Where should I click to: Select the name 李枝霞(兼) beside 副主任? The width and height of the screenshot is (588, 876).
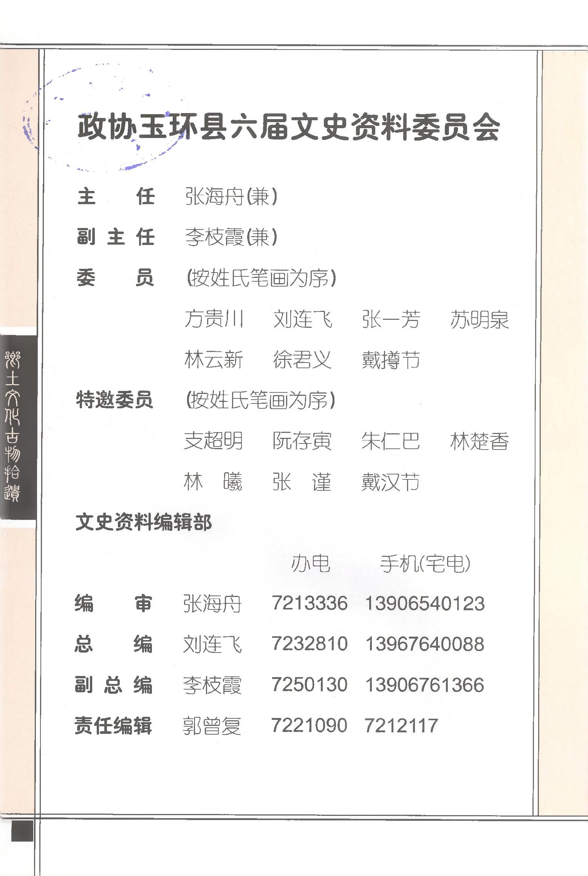231,237
